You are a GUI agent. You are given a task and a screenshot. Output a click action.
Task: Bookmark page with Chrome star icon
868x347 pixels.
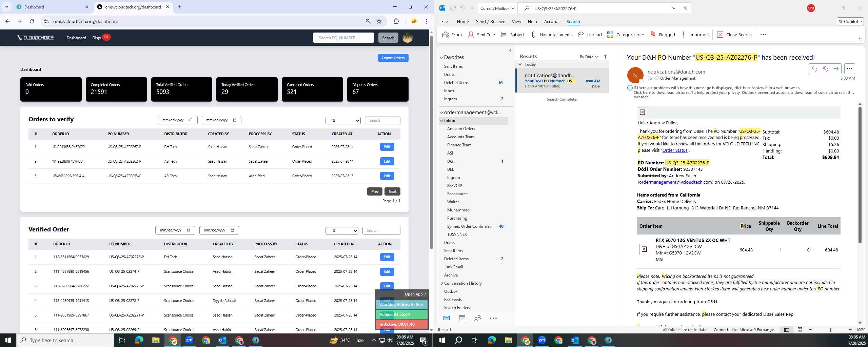(379, 21)
